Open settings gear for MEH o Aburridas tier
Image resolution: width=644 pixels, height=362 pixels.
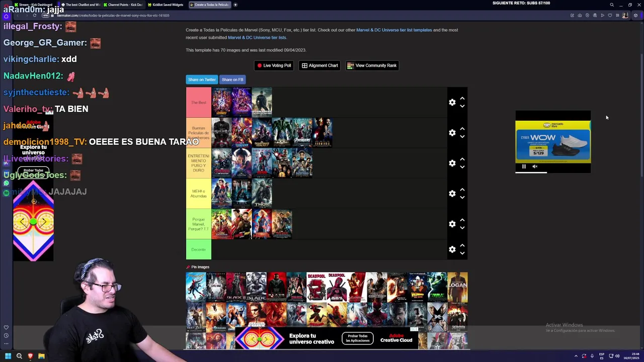pyautogui.click(x=452, y=194)
